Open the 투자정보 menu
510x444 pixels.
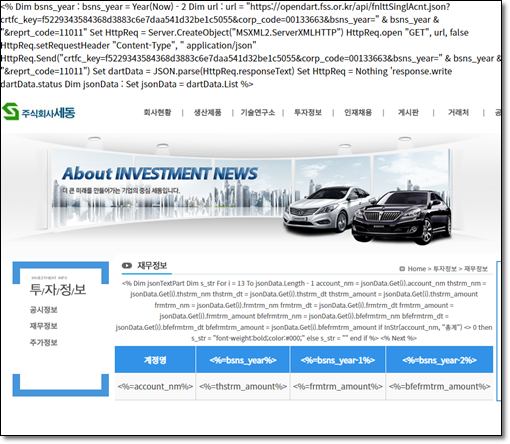click(308, 113)
